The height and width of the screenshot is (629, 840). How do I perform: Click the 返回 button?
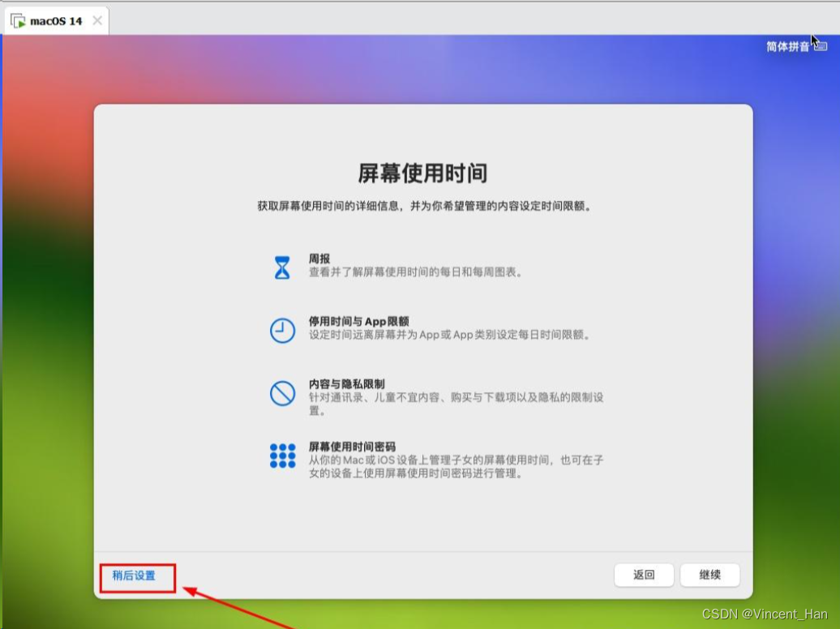644,575
